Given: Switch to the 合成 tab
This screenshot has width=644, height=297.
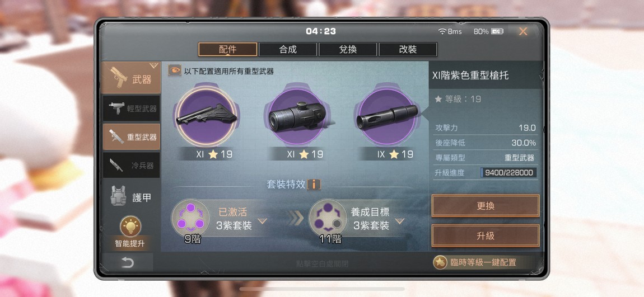Looking at the screenshot, I should pos(288,50).
